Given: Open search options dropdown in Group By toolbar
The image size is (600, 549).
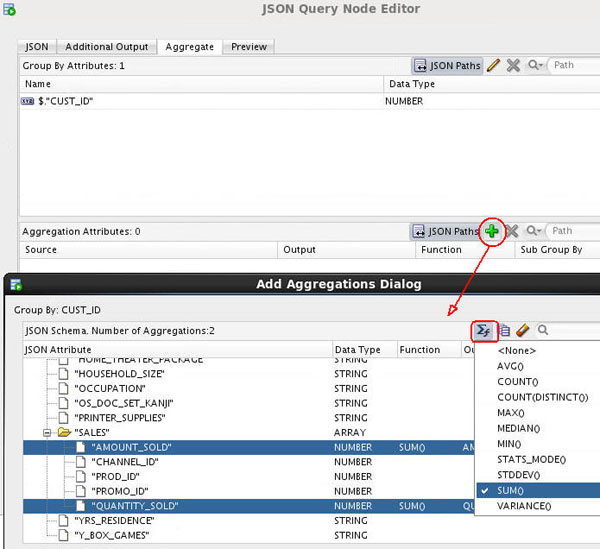Looking at the screenshot, I should point(535,65).
